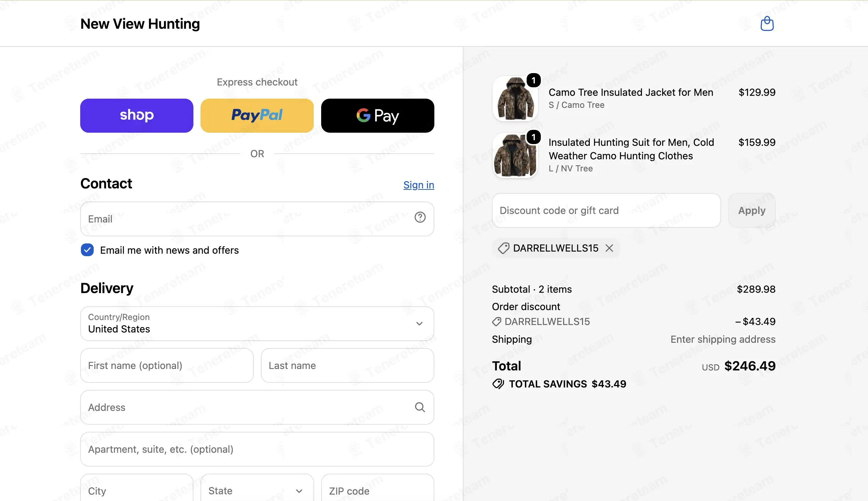
Task: Click the Express checkout label
Action: tap(257, 82)
